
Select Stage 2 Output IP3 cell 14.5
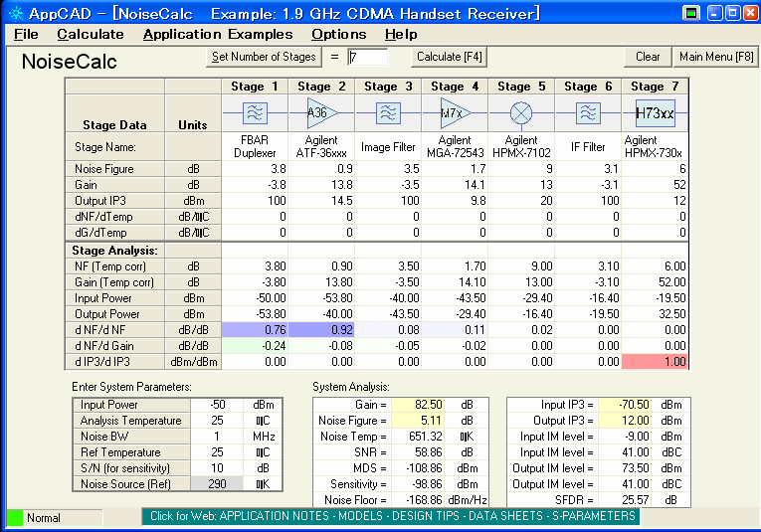click(321, 201)
